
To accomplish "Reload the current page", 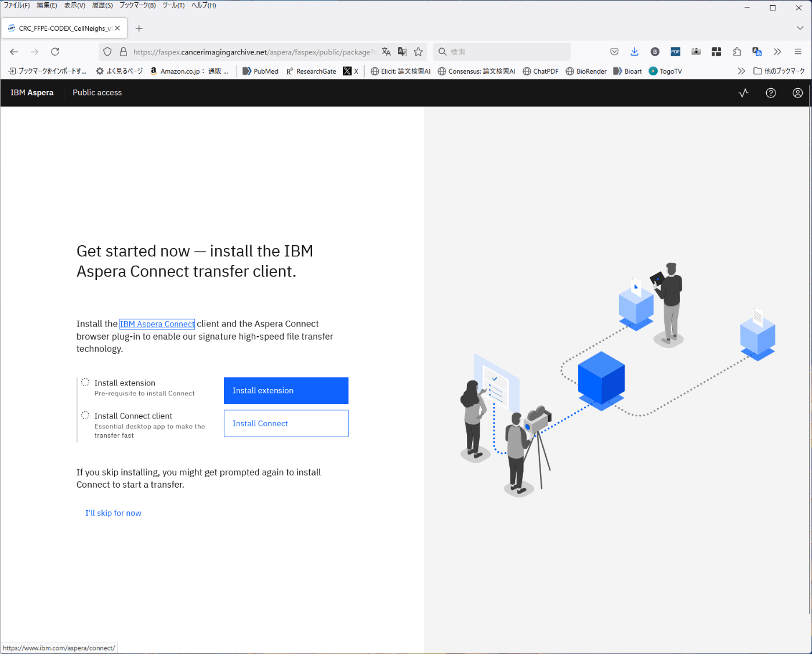I will (55, 52).
